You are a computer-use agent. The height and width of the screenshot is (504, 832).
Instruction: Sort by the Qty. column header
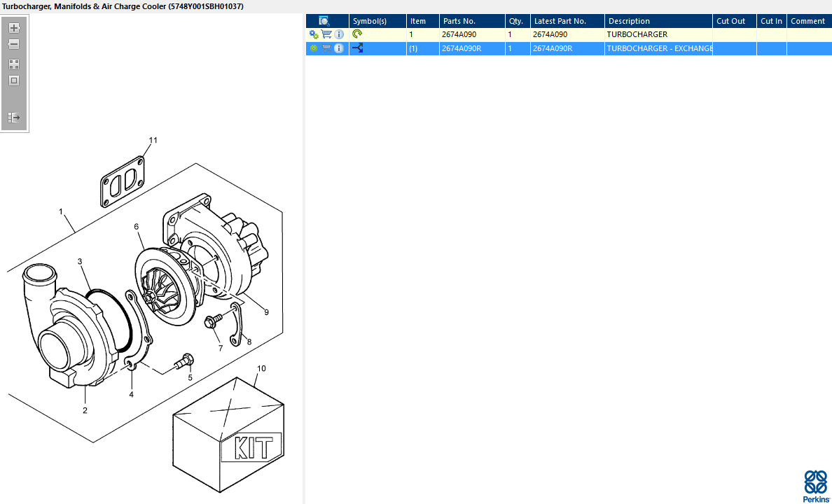(x=518, y=21)
